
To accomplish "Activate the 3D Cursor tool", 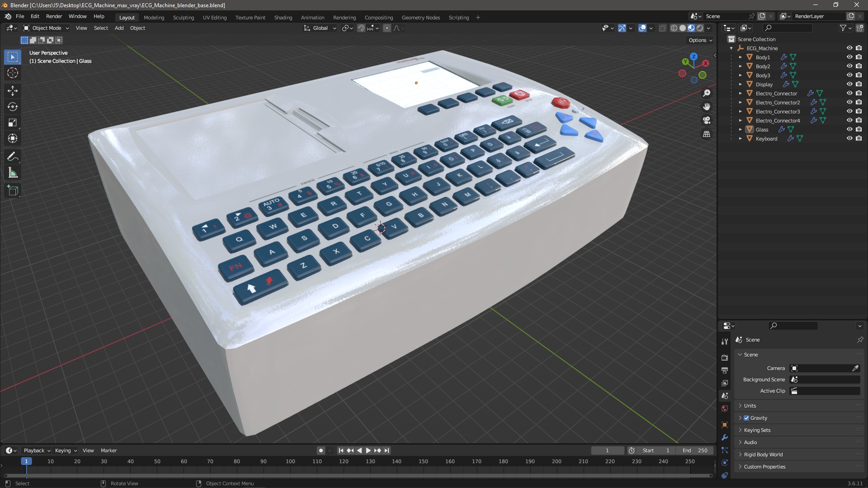I will click(13, 73).
